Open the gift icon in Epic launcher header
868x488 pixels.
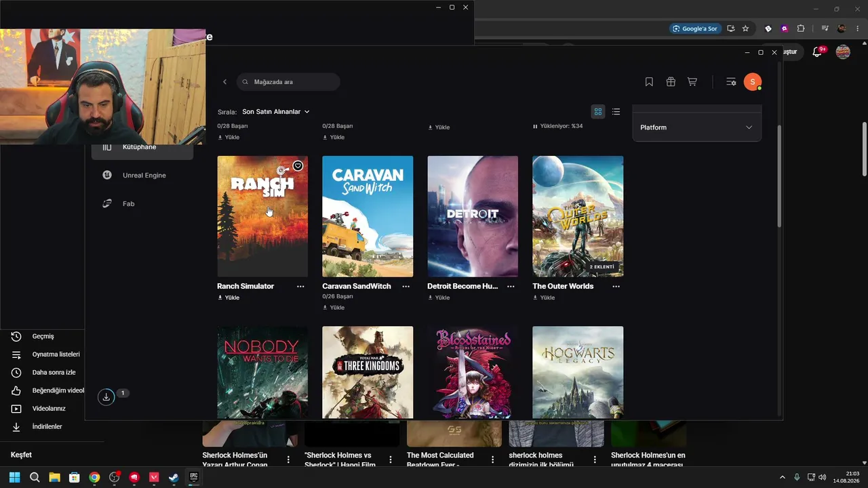pos(671,82)
